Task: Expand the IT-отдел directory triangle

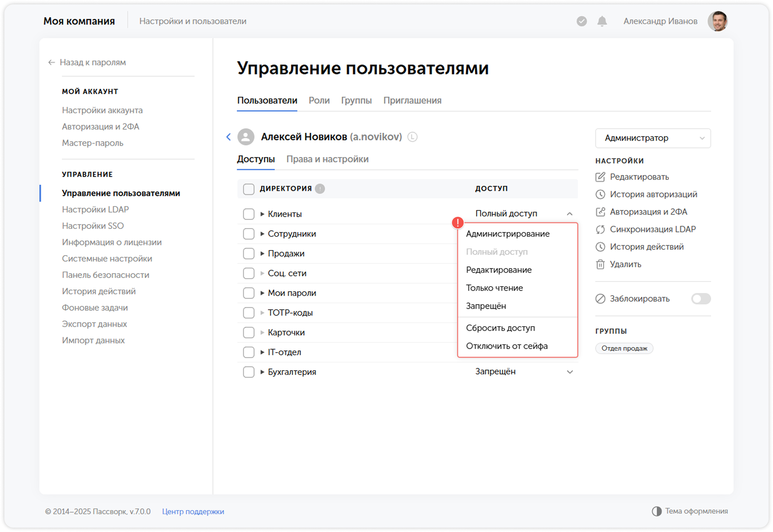Action: click(262, 352)
